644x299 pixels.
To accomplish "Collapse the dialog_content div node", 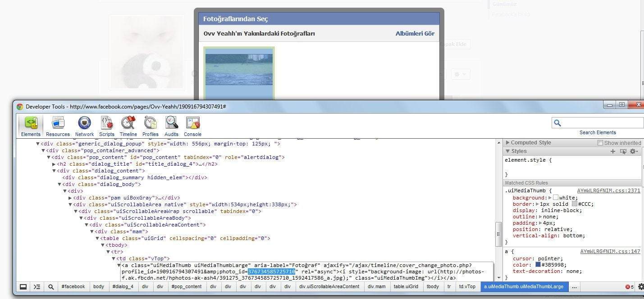I will tap(54, 171).
